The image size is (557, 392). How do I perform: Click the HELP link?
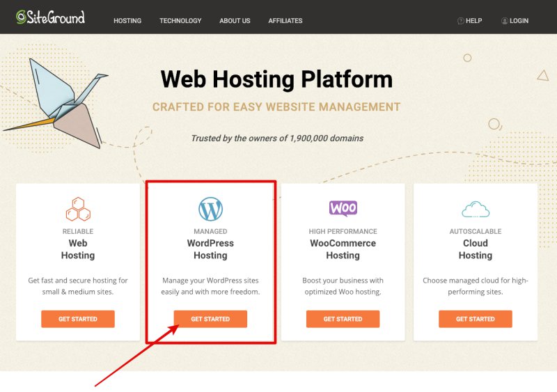tap(473, 21)
